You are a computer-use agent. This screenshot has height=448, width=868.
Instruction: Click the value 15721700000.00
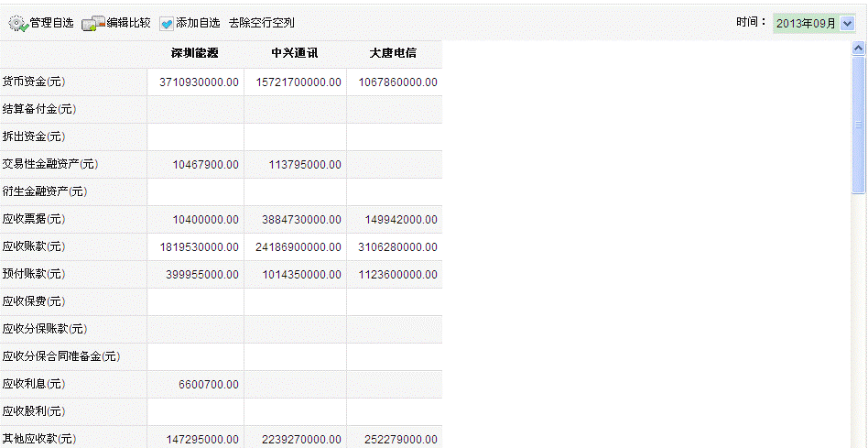click(x=298, y=82)
